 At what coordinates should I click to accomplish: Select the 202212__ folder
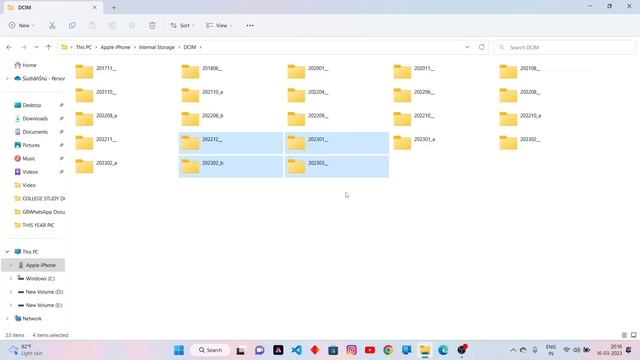point(231,142)
